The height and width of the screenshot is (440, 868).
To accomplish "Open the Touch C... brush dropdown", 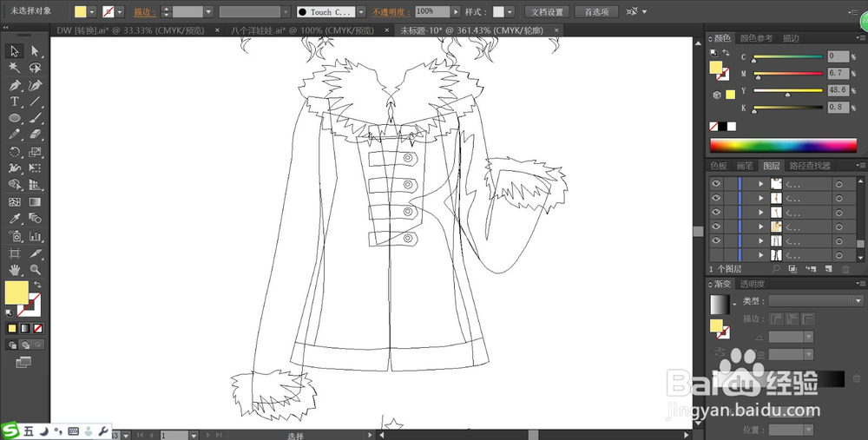I will click(x=361, y=11).
